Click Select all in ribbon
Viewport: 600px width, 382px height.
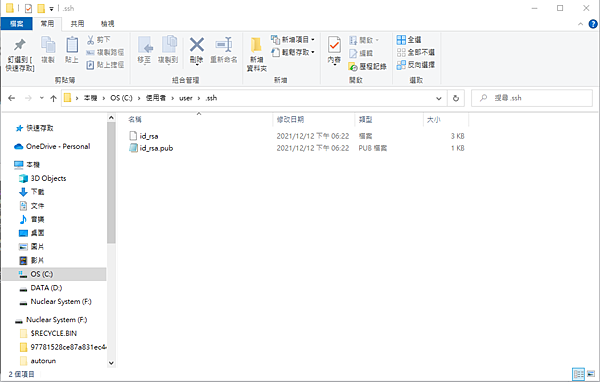(409, 39)
